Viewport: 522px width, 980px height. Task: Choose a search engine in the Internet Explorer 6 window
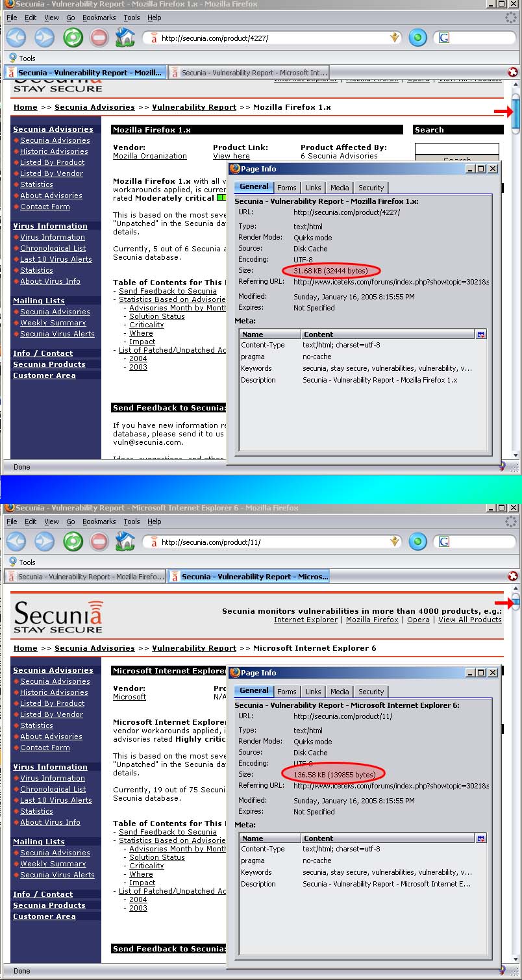point(444,542)
